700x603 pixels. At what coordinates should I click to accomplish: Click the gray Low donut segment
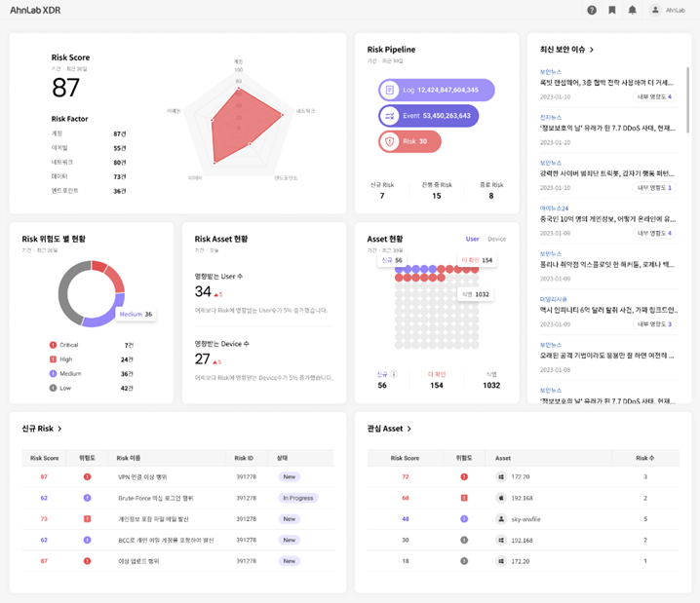click(68, 292)
